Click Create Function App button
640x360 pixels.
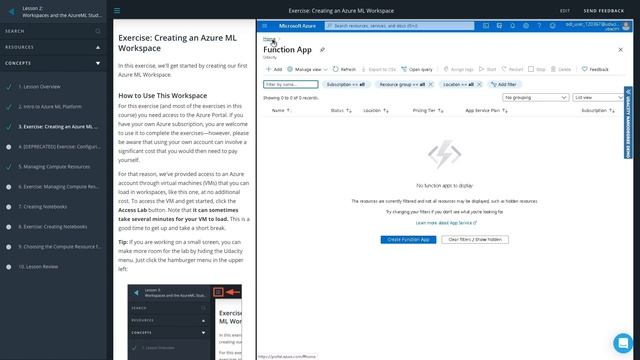tap(408, 240)
